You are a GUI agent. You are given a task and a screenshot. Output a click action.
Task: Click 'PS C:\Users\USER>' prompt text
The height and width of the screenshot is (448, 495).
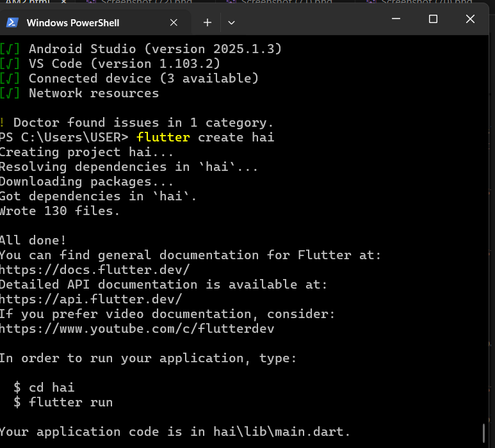pyautogui.click(x=64, y=137)
